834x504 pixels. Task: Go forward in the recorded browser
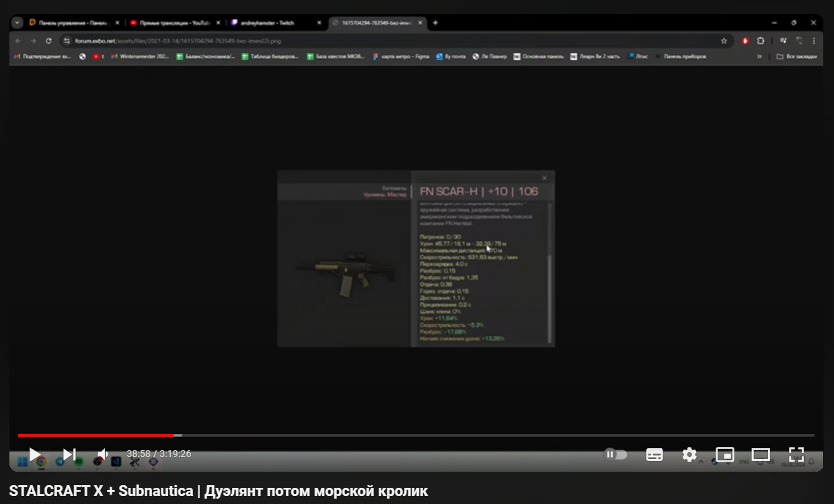point(34,40)
